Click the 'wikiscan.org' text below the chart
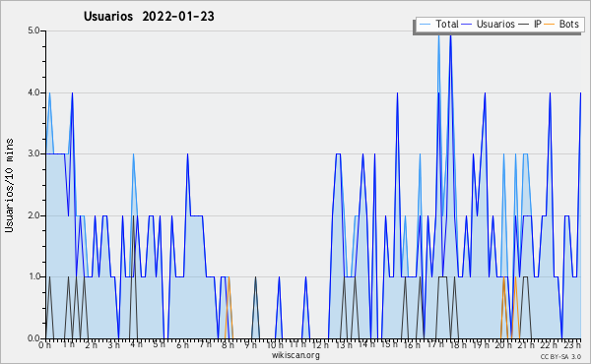Viewport: 591px width, 364px height. click(x=295, y=355)
